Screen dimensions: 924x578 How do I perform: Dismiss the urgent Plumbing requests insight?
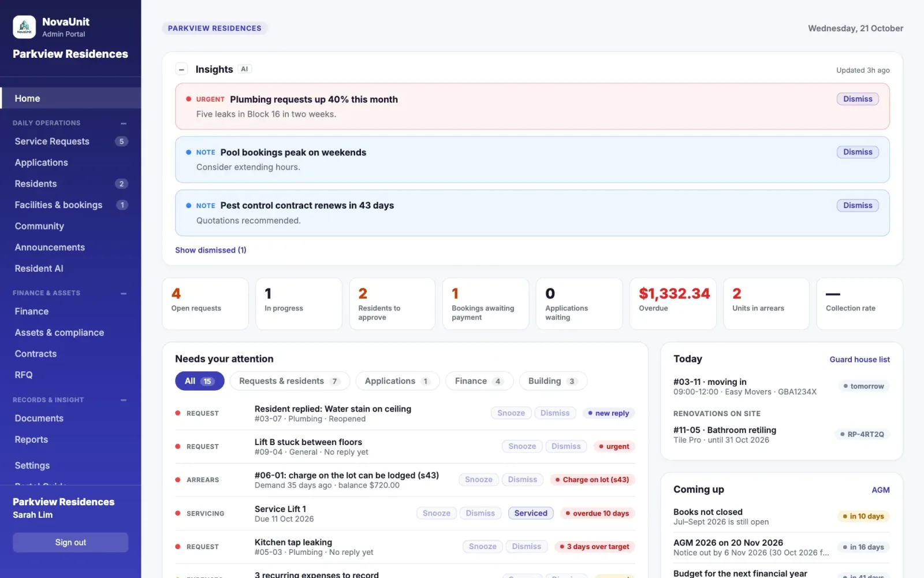(858, 99)
